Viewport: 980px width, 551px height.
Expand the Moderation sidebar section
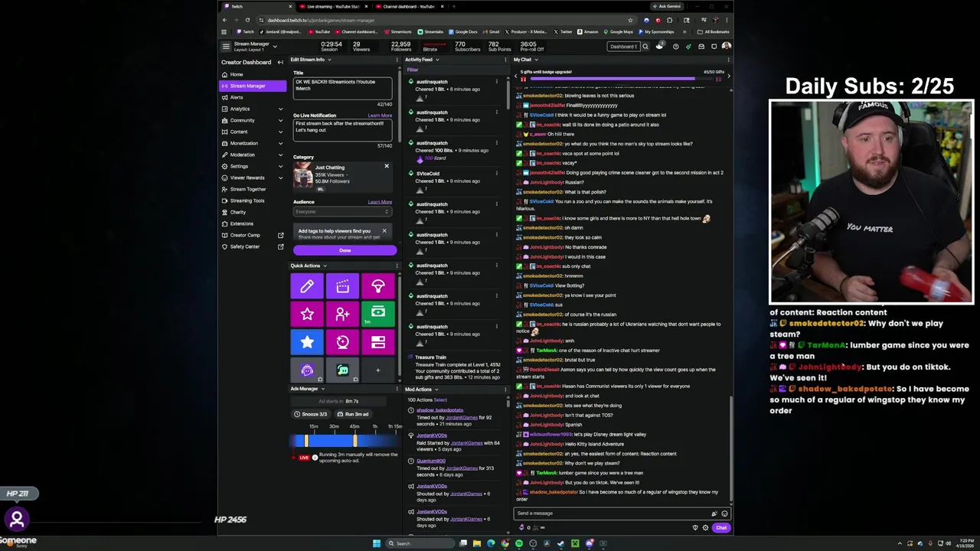click(x=280, y=155)
